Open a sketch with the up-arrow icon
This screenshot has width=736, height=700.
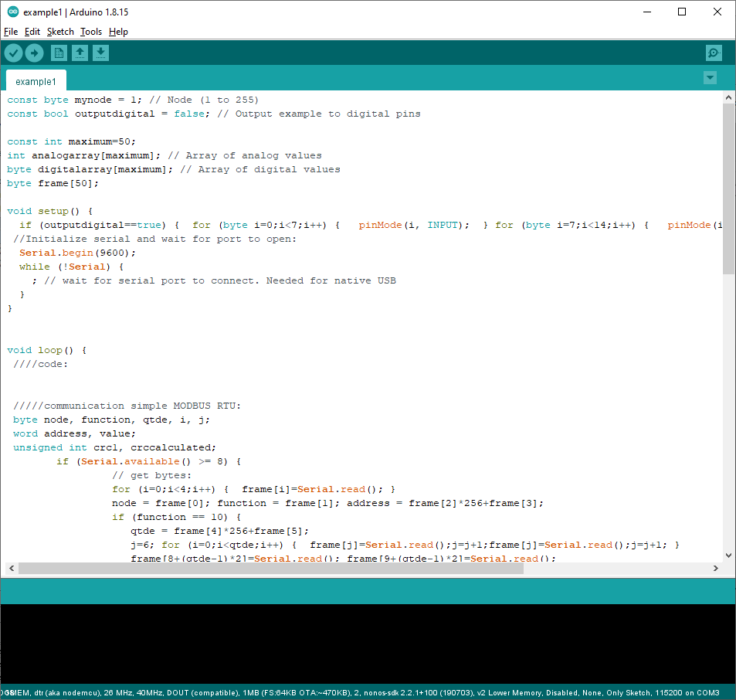(80, 53)
